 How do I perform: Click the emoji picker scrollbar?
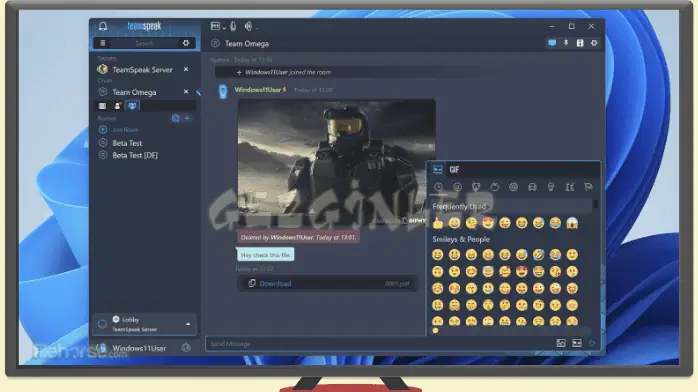pyautogui.click(x=596, y=205)
